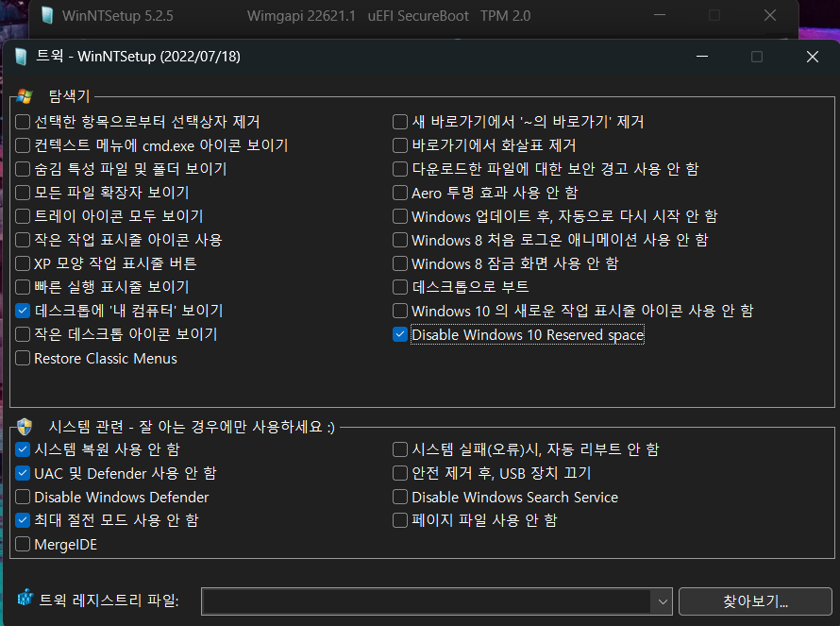Toggle 바로가기에서 화살표 제거 option
Viewport: 840px width, 626px height.
(400, 145)
